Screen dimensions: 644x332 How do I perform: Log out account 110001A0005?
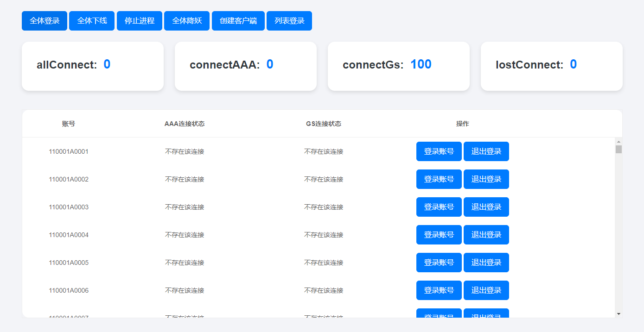coord(486,263)
